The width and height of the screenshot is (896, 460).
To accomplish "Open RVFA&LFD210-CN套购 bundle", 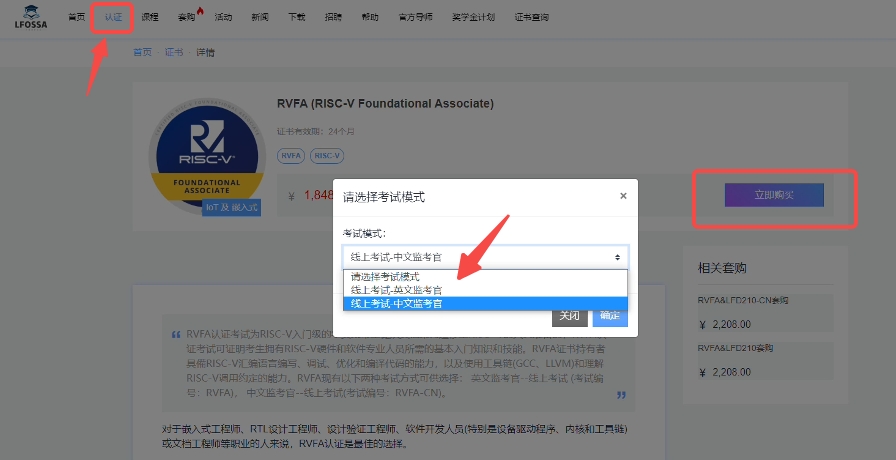I will coord(743,300).
